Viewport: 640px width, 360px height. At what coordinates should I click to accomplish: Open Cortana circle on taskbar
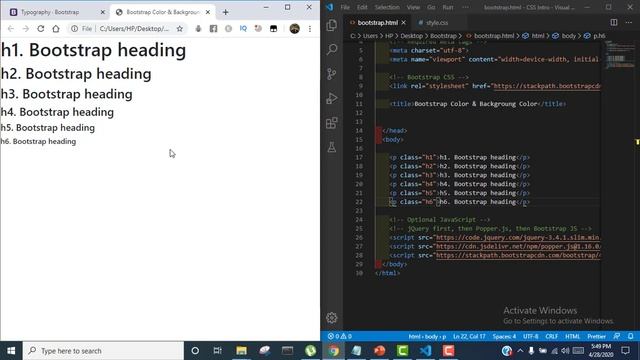pyautogui.click(x=195, y=351)
